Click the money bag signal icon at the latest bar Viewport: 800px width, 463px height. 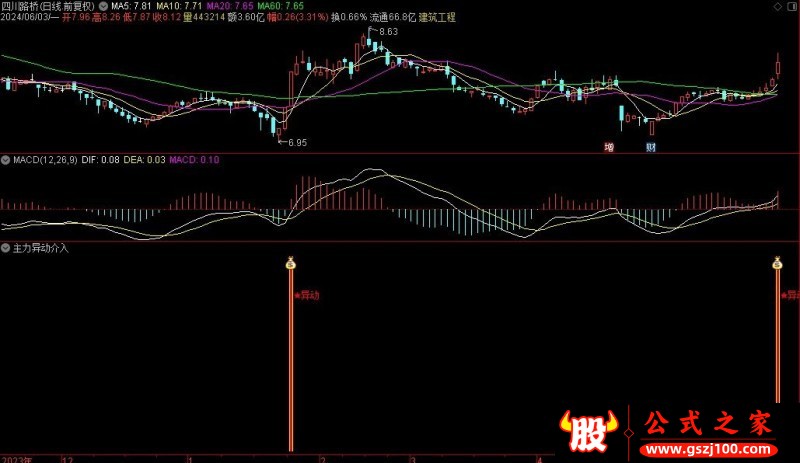(777, 263)
